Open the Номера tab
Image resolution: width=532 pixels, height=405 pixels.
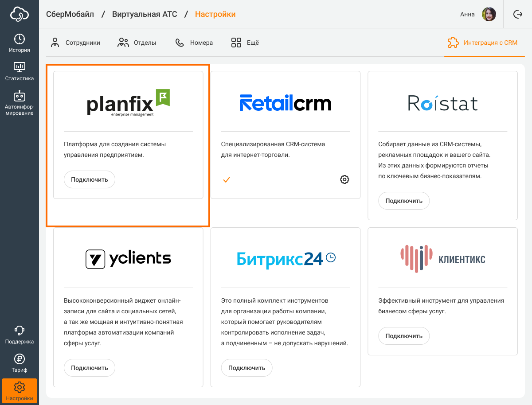(x=194, y=43)
